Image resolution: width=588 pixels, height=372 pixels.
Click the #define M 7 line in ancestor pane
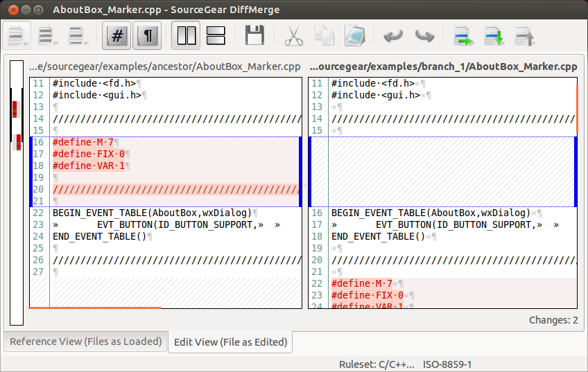coord(83,143)
